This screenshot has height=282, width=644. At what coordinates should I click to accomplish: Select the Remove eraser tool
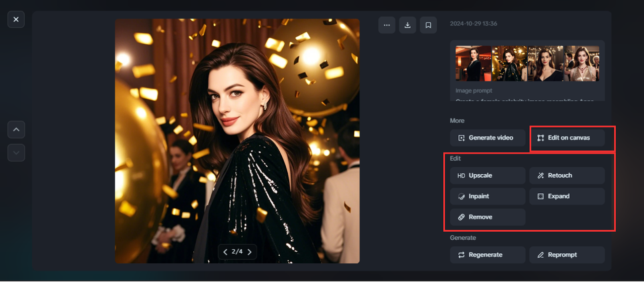[x=488, y=217]
